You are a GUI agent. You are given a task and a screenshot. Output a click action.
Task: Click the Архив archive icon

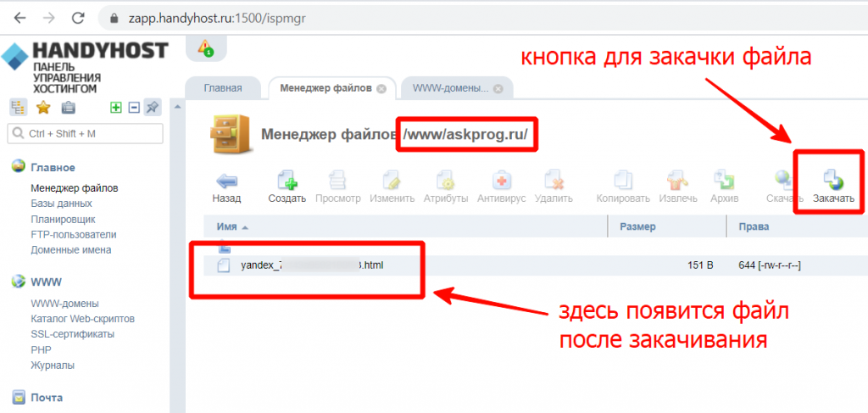pos(725,180)
